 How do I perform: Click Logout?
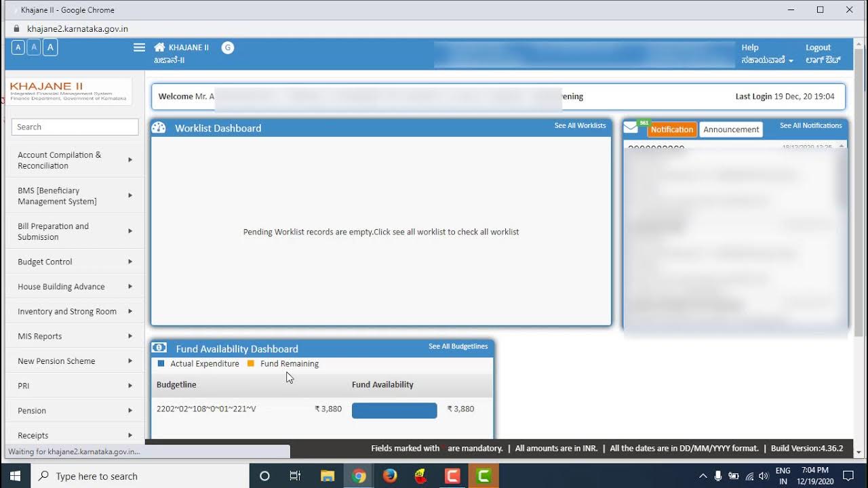click(823, 54)
